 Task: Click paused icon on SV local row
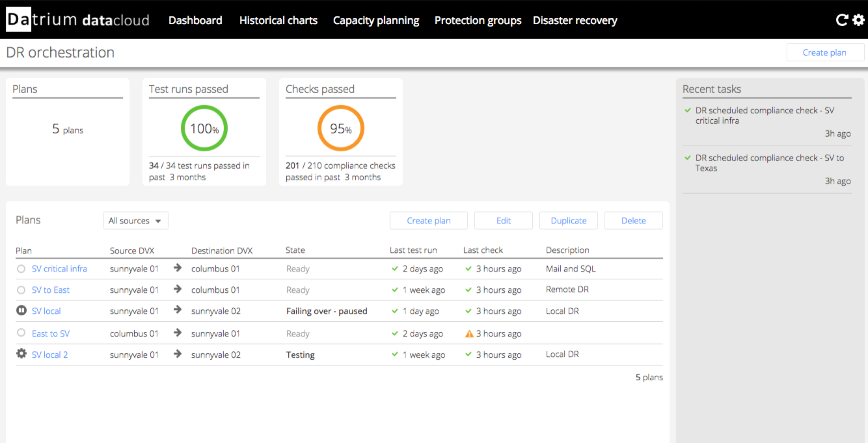[x=21, y=310]
